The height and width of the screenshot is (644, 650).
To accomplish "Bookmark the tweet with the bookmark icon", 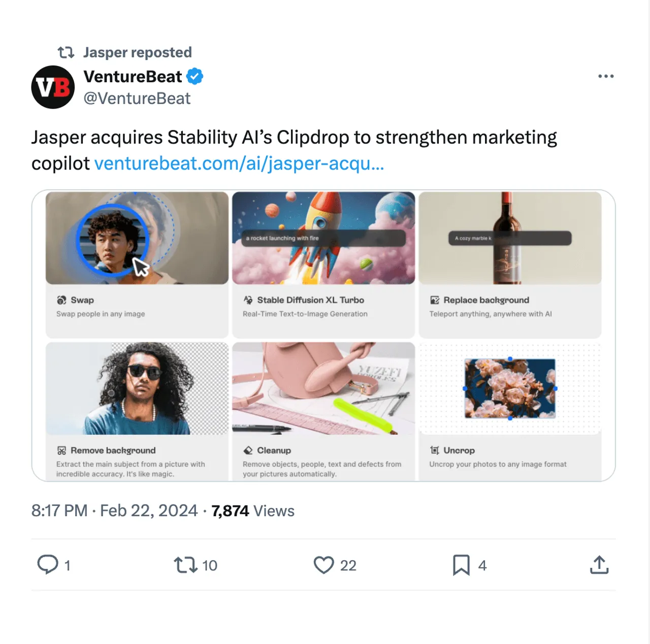I will pos(461,565).
